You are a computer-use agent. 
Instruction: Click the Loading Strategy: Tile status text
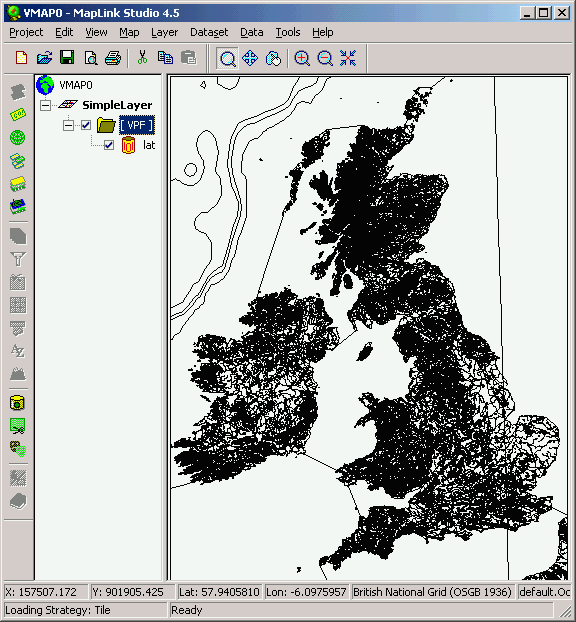click(x=58, y=610)
